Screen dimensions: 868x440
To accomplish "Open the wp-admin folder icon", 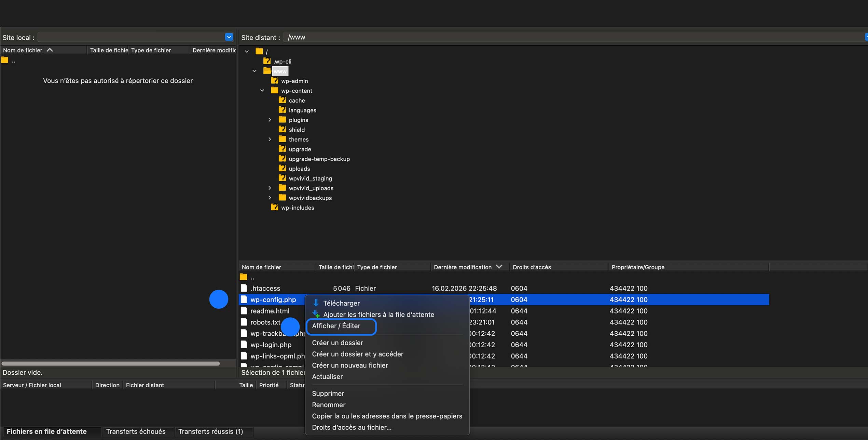I will (275, 81).
